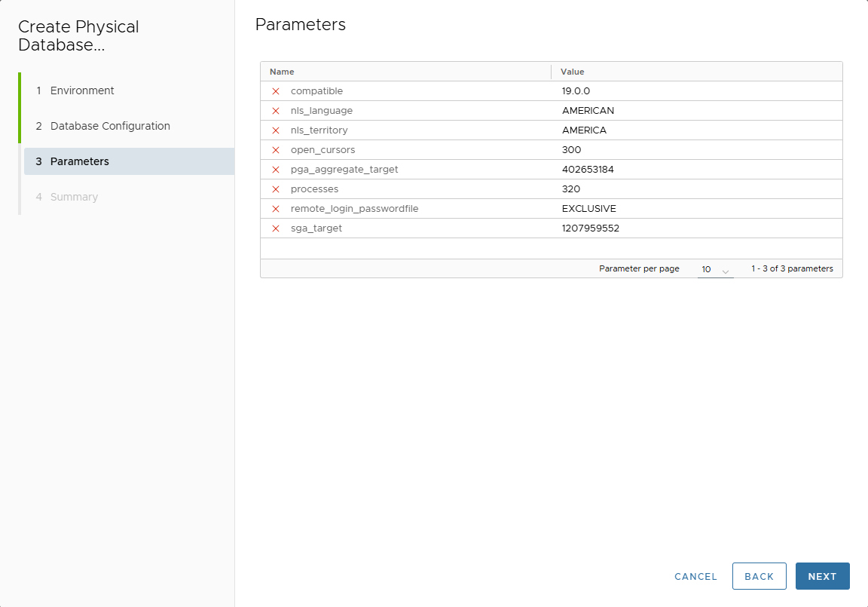Delete the nls_language parameter row
Screen dimensions: 868x607
point(276,110)
